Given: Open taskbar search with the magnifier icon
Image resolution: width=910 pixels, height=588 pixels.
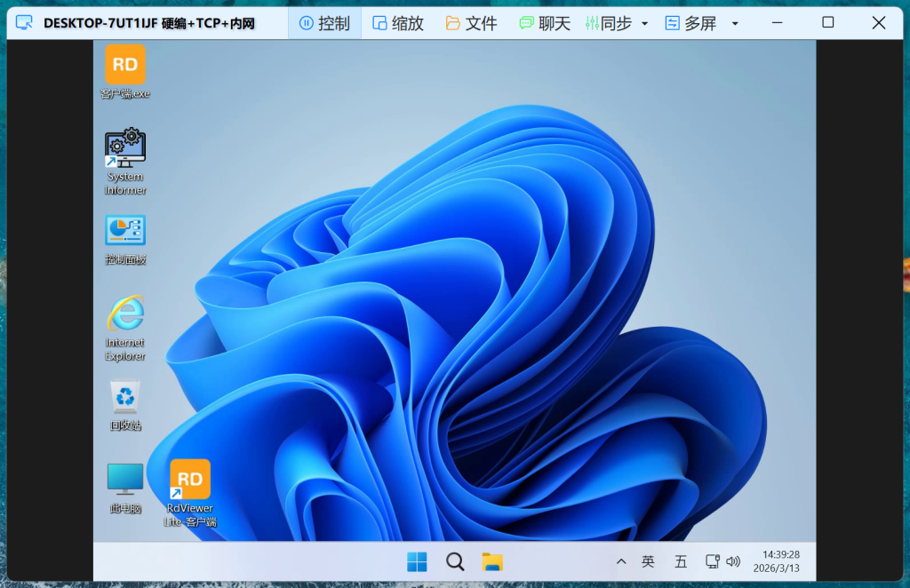Looking at the screenshot, I should click(x=455, y=561).
